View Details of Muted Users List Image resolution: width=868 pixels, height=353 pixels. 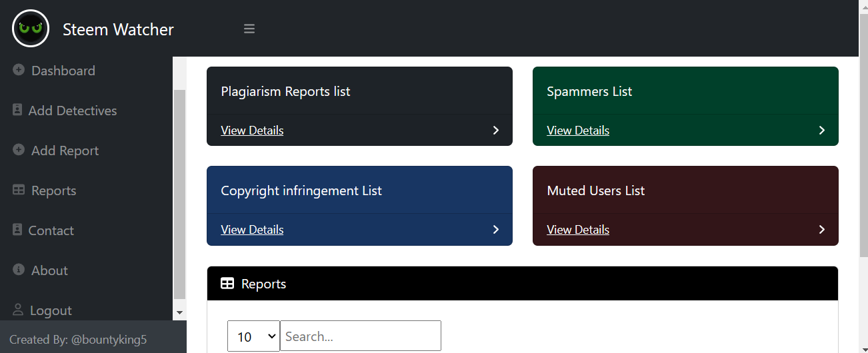pos(578,230)
